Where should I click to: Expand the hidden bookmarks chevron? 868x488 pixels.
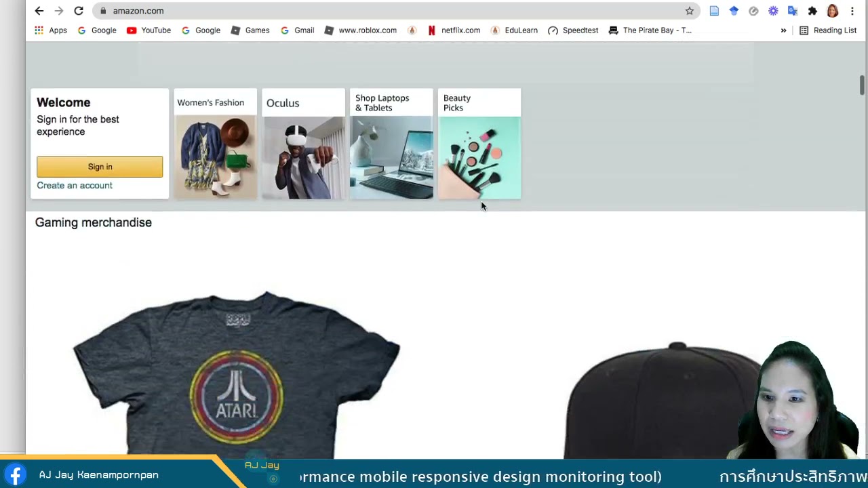click(x=783, y=30)
